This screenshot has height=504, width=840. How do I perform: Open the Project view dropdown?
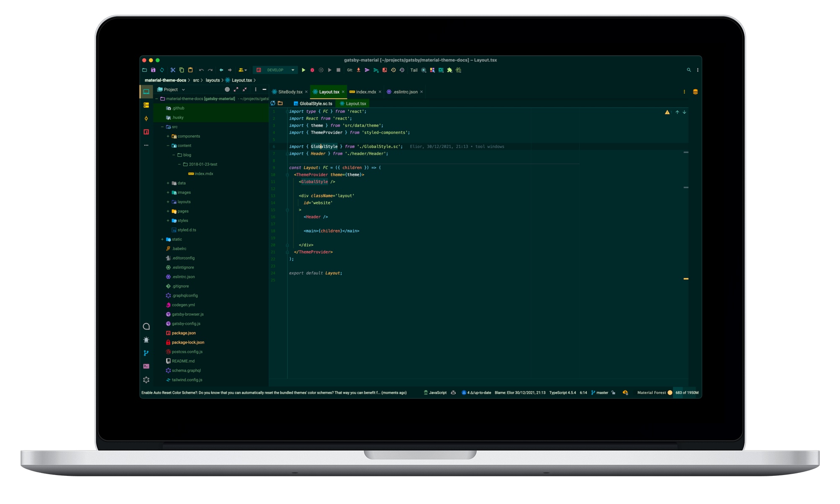pyautogui.click(x=171, y=89)
